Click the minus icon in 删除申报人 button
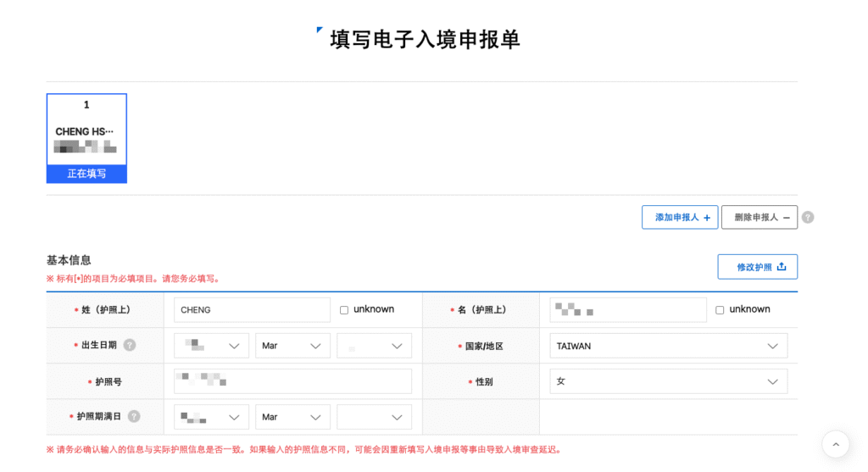The height and width of the screenshot is (472, 868). click(x=786, y=218)
